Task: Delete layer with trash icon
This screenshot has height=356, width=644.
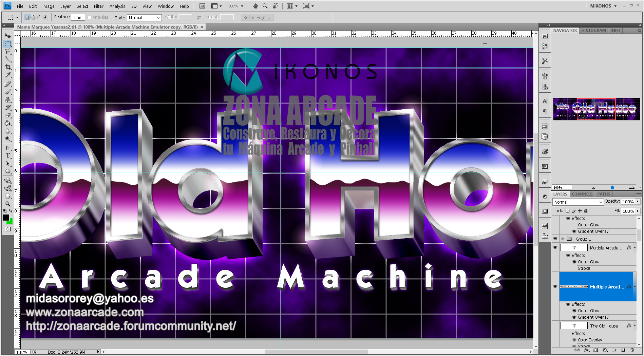Action: [632, 350]
